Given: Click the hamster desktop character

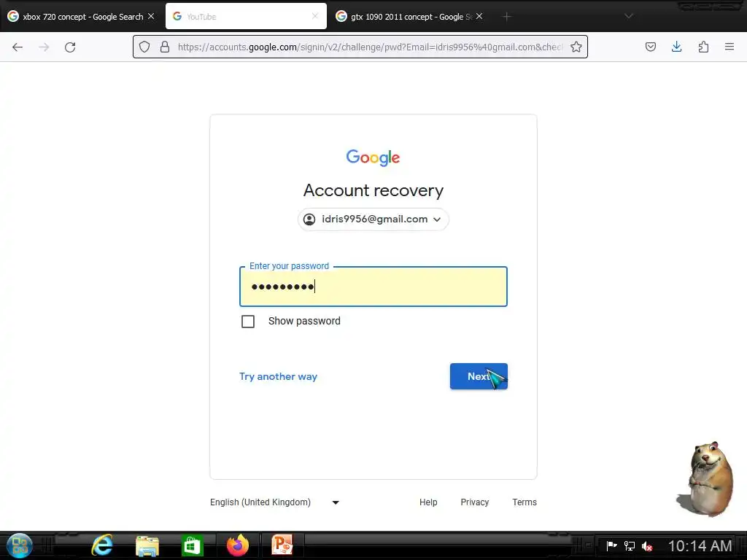Looking at the screenshot, I should 706,479.
